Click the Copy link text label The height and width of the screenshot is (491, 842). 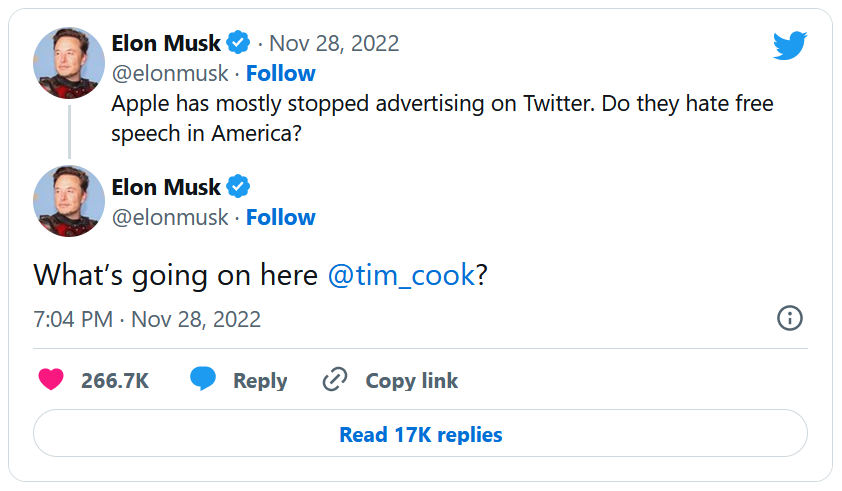(x=411, y=380)
